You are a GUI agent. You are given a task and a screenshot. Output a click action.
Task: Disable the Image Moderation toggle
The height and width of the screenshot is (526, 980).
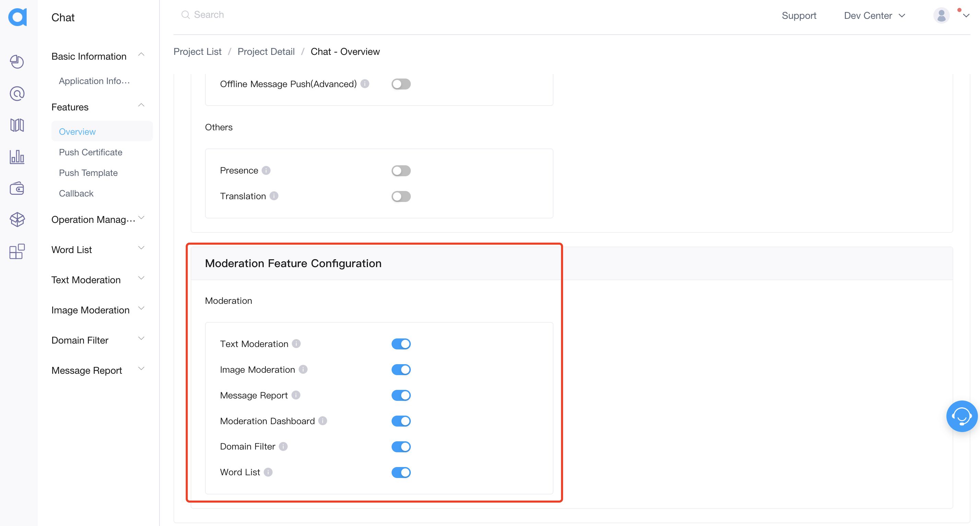coord(402,369)
